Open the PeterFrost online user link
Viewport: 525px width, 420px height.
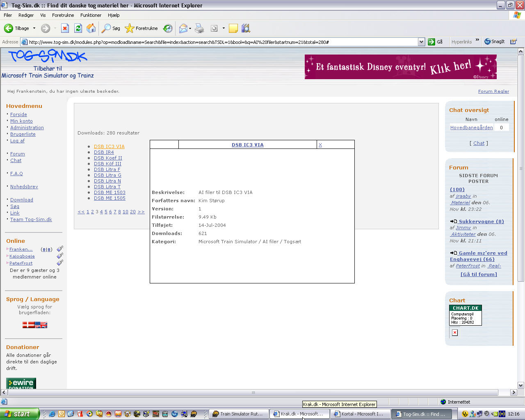(x=21, y=263)
